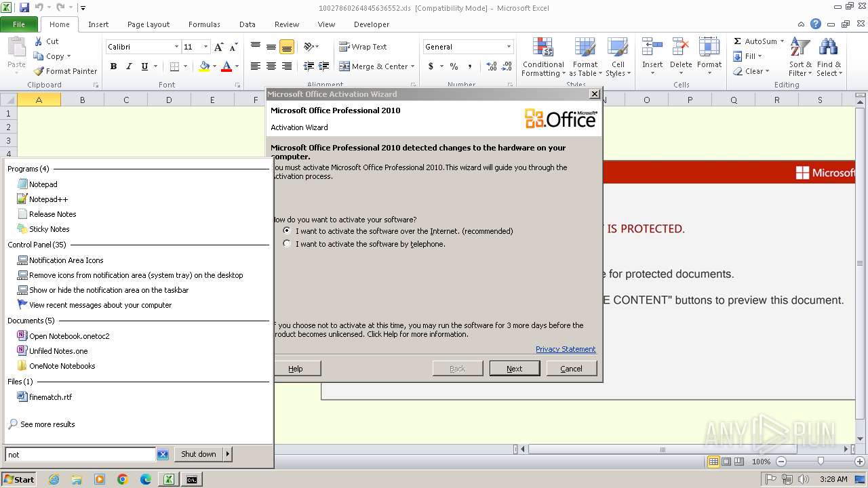Open the File tab
The width and height of the screenshot is (868, 488).
[19, 24]
